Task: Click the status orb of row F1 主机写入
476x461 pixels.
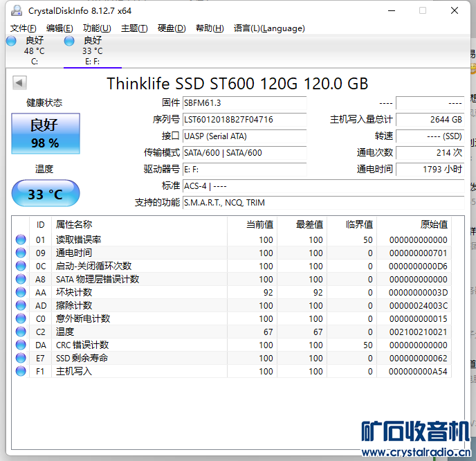Action: [x=21, y=371]
